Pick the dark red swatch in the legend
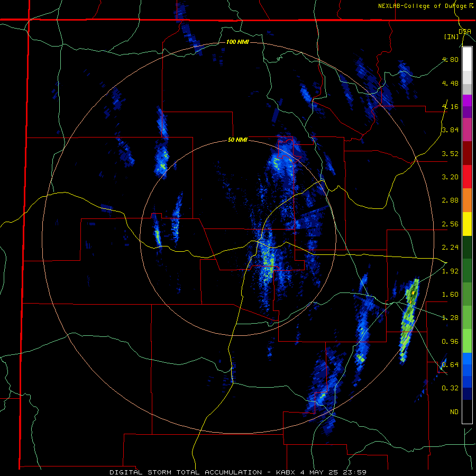Screen dimensions: 476x476 point(467,153)
